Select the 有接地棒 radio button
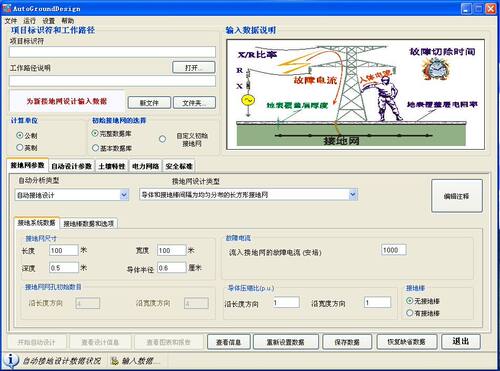500x371 pixels. point(410,313)
